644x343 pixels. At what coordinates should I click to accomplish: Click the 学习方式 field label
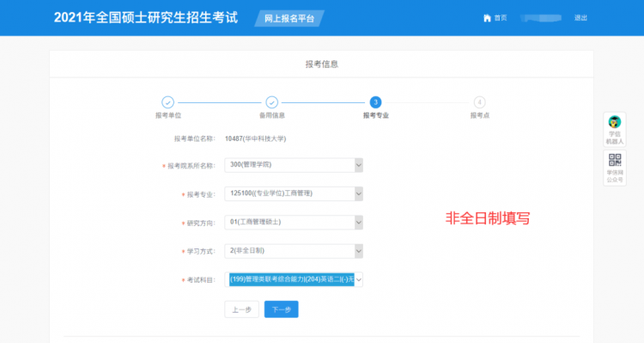(201, 251)
